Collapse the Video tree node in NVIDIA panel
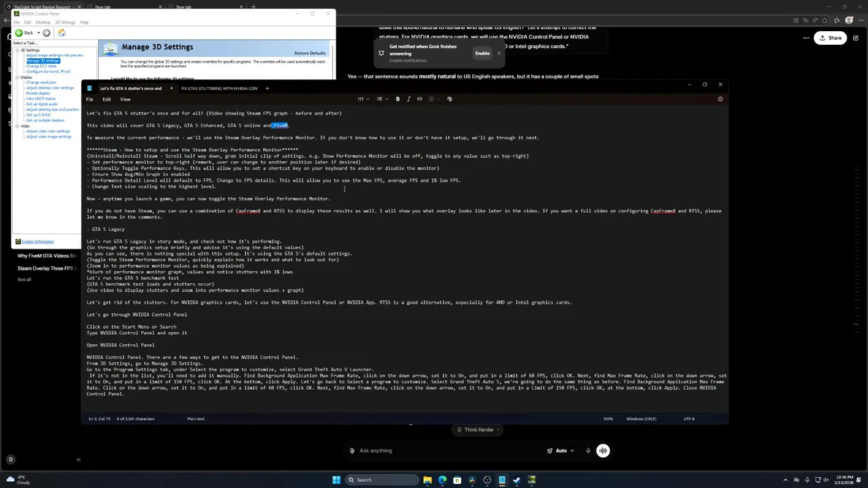 (17, 126)
